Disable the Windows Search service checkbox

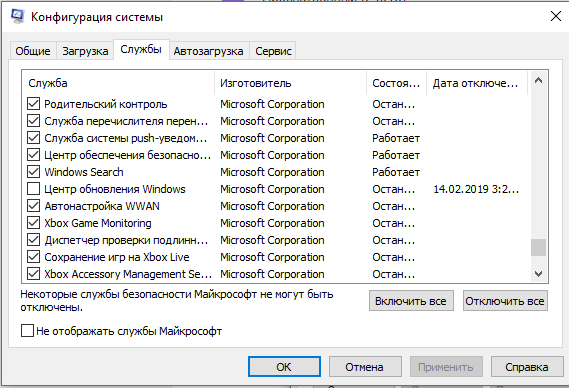(33, 172)
